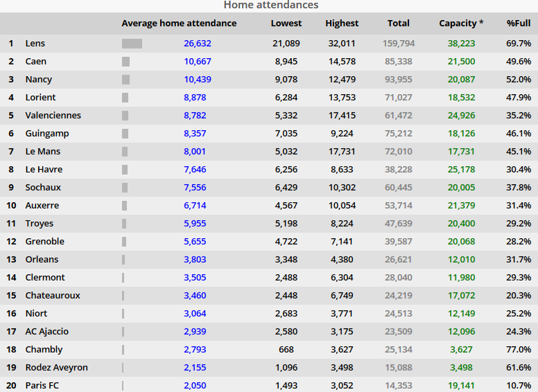Sort by Average home attendance header
The image size is (538, 392).
point(179,24)
